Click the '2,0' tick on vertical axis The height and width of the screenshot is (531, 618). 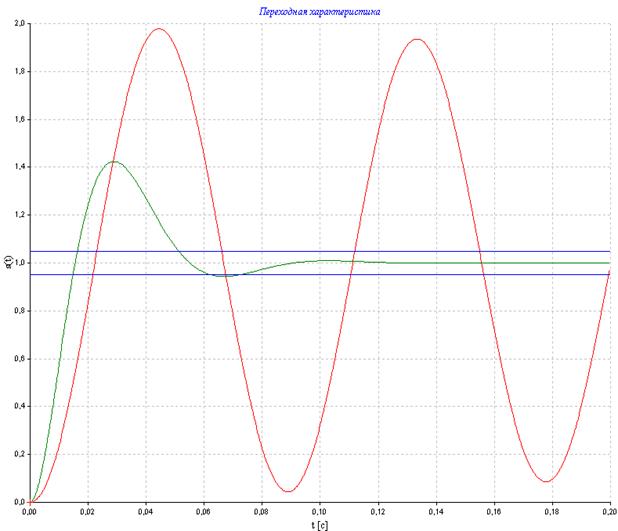click(20, 23)
